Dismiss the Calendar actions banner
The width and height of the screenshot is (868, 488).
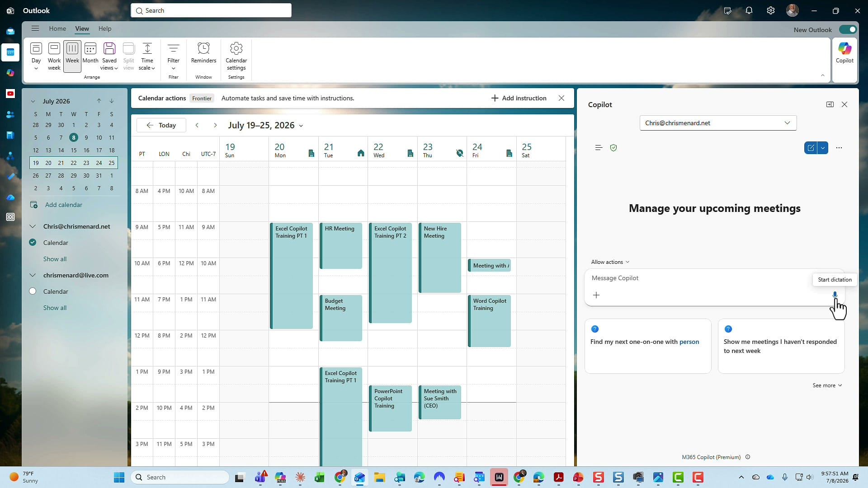561,98
